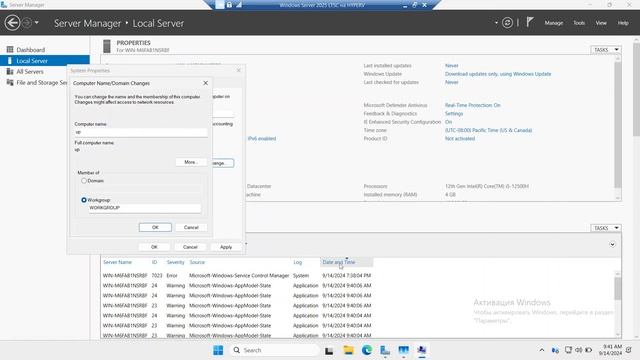640x360 pixels.
Task: Open the Manage menu
Action: (553, 23)
